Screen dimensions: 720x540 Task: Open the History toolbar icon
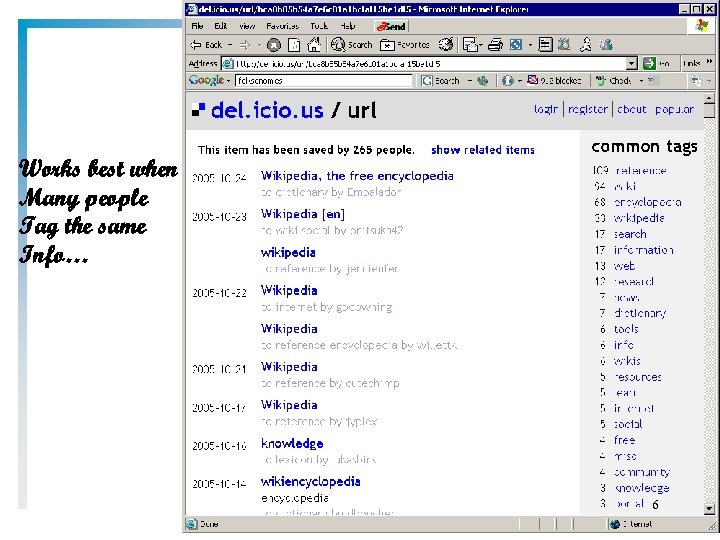coord(446,45)
